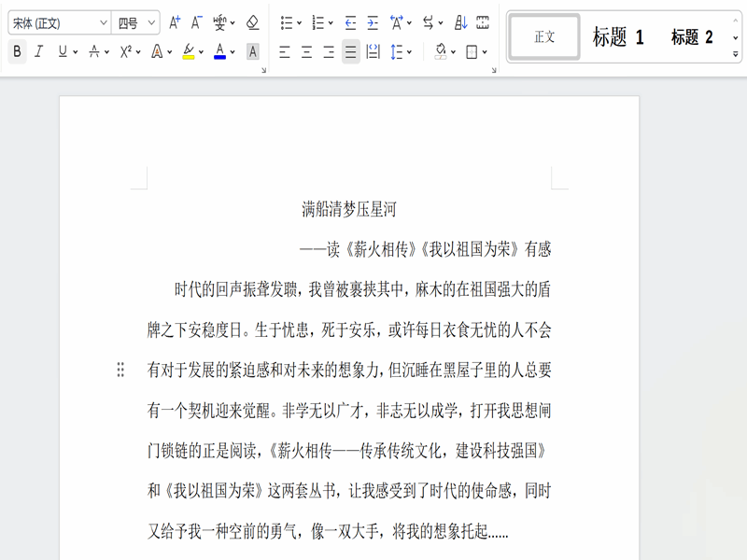
Task: Insert a bulleted list
Action: pos(287,22)
